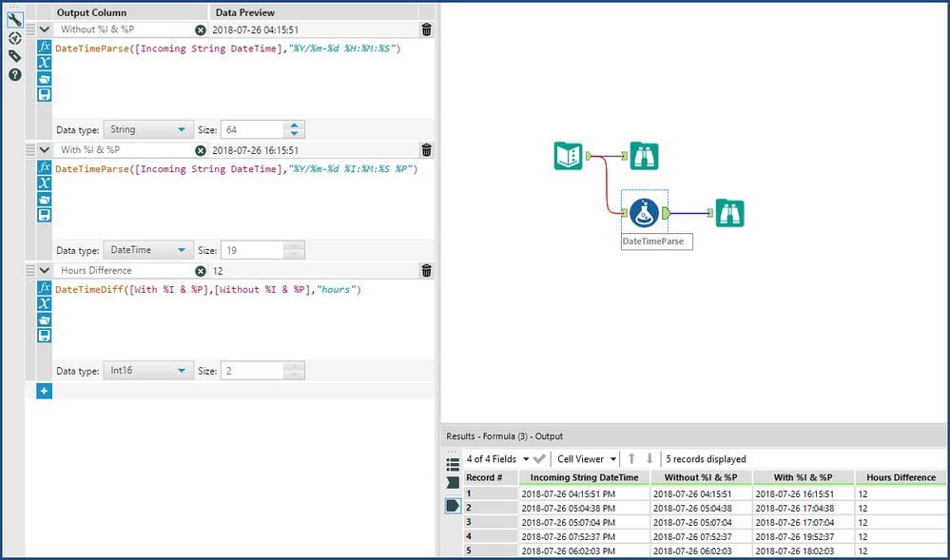Edit the DateTimeDiff expression text
Screen dimensions: 950x560
pyautogui.click(x=242, y=320)
